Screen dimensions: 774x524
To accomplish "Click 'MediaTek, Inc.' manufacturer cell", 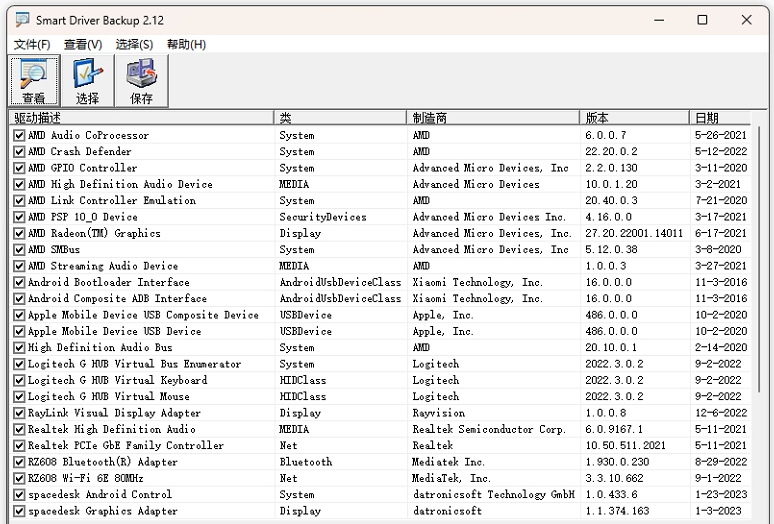I will pyautogui.click(x=451, y=478).
